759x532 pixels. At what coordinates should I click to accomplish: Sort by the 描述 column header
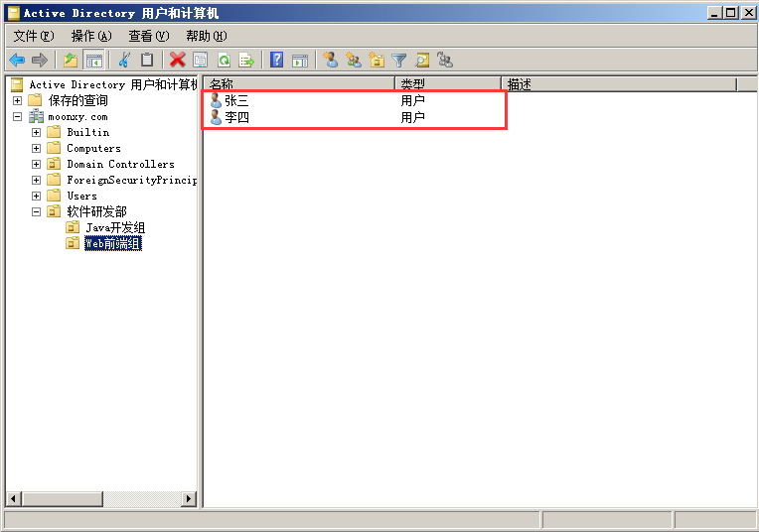(619, 84)
